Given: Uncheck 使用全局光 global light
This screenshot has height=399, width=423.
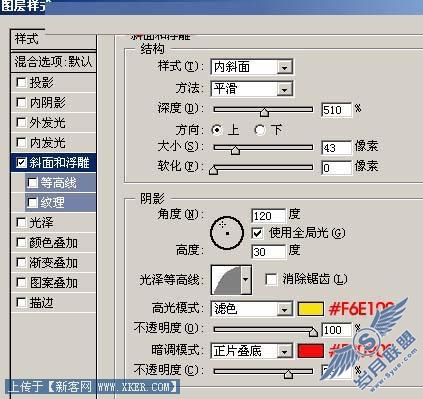Looking at the screenshot, I should [x=257, y=233].
